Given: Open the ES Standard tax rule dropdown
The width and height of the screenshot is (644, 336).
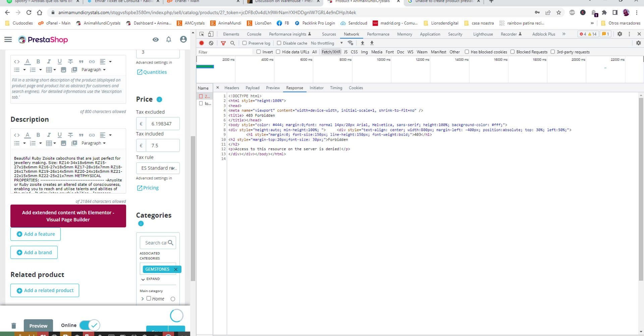Looking at the screenshot, I should point(158,168).
